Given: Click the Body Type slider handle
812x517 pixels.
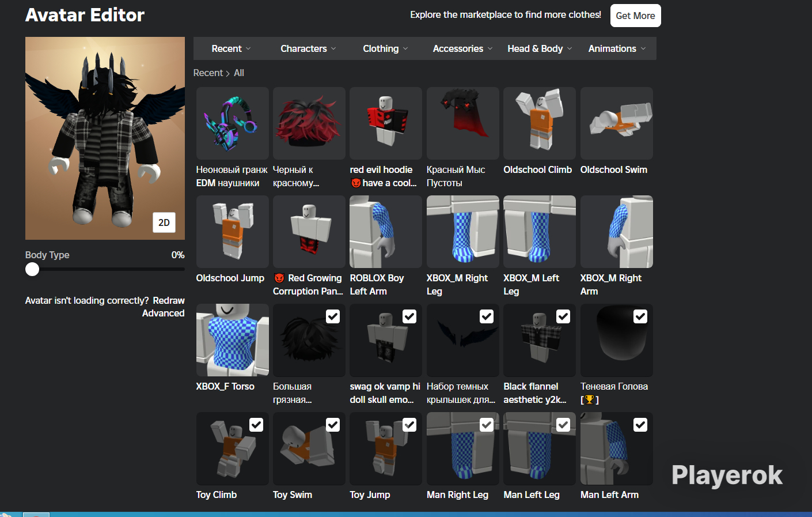Looking at the screenshot, I should pyautogui.click(x=32, y=269).
